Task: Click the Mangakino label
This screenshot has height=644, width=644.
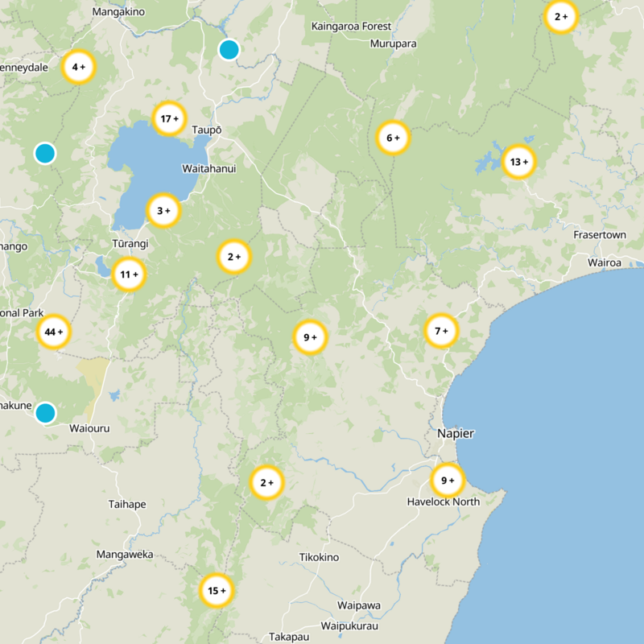Action: 118,11
